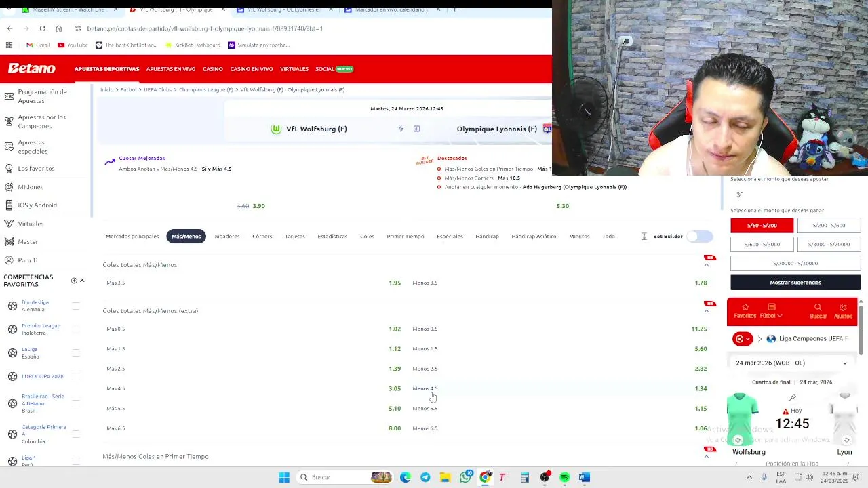
Task: Open Casino en Vivo menu
Action: (x=252, y=69)
